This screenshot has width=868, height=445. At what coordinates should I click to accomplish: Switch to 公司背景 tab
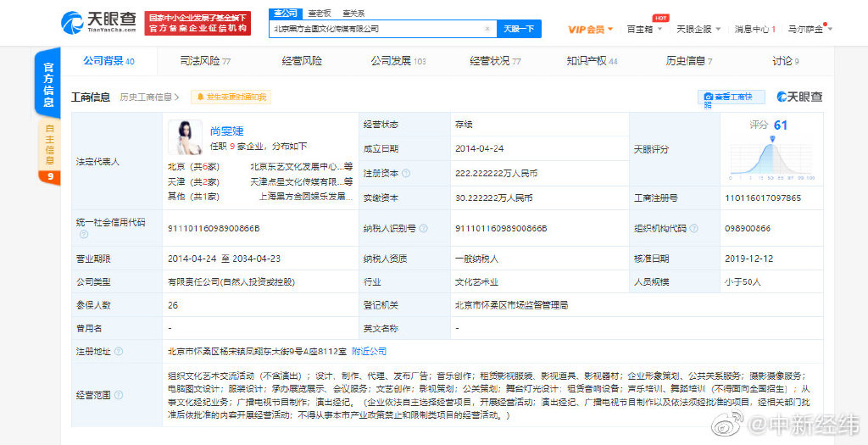[108, 61]
